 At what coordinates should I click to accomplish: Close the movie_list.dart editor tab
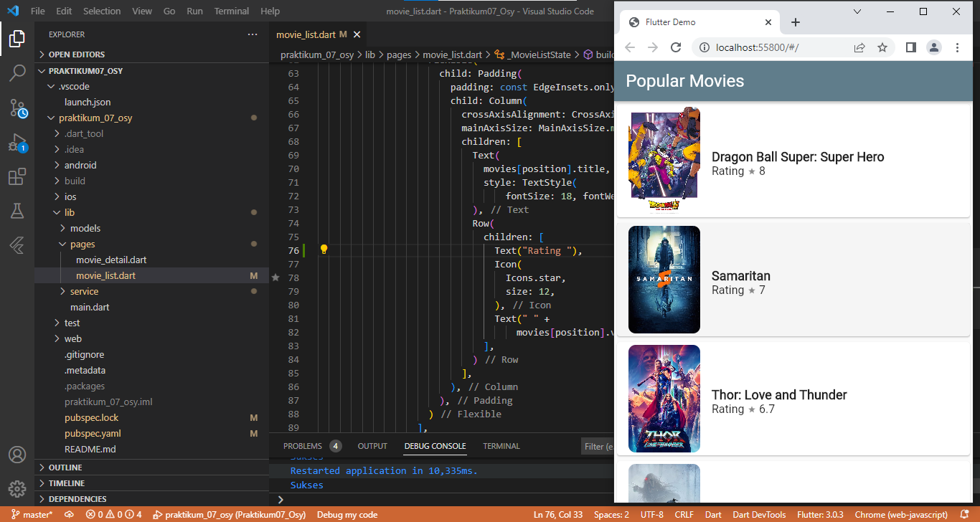357,34
